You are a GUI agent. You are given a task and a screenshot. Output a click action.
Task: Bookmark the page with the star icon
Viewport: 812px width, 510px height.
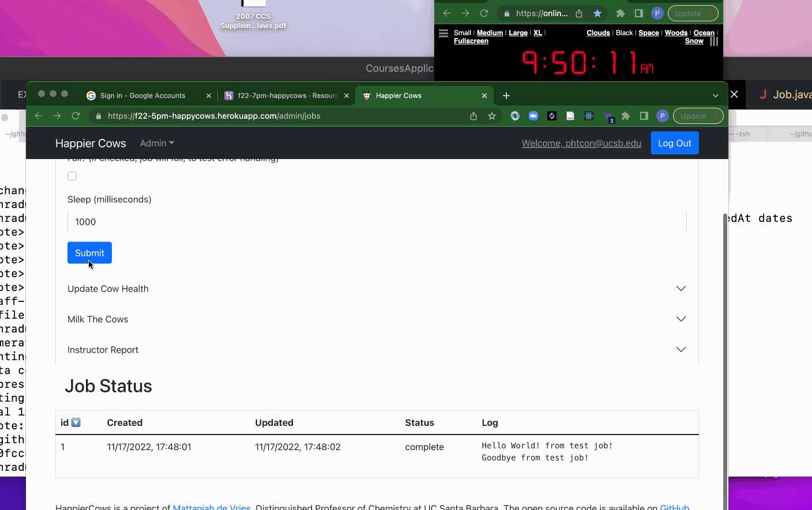[492, 115]
